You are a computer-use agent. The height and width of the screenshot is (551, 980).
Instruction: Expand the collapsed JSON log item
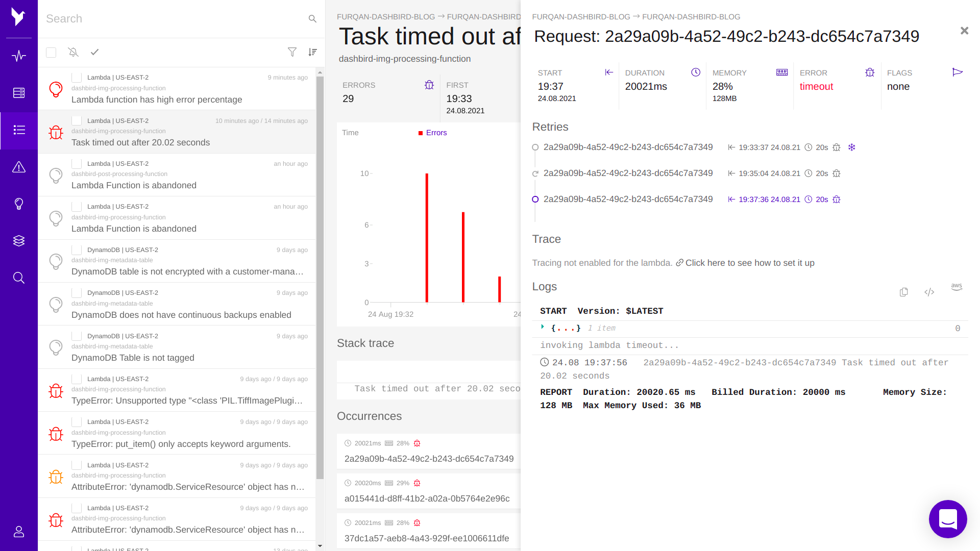pyautogui.click(x=543, y=327)
